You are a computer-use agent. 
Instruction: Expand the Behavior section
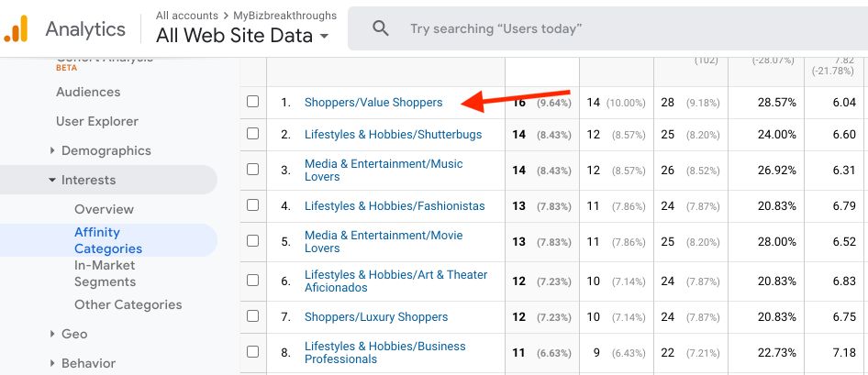pyautogui.click(x=52, y=363)
